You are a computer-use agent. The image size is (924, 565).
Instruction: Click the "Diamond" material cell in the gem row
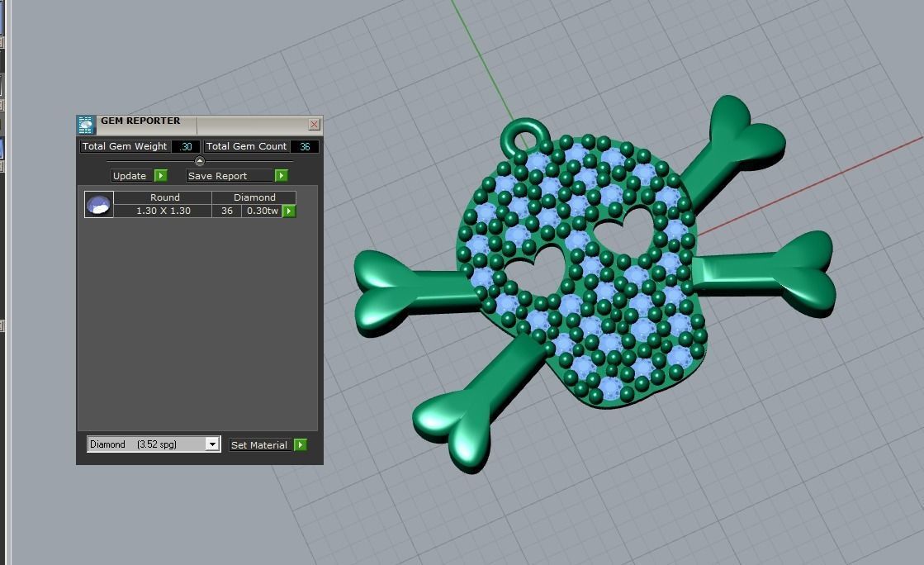254,197
